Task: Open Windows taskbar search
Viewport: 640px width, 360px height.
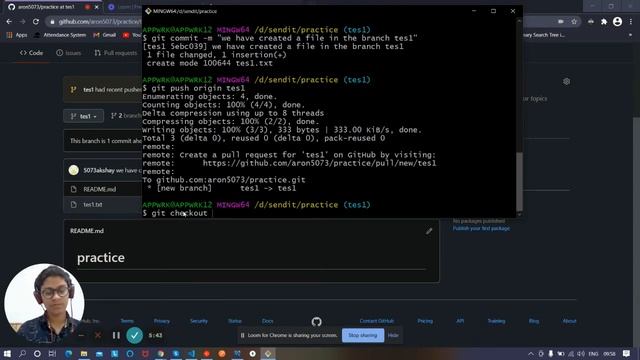Action: [22, 353]
